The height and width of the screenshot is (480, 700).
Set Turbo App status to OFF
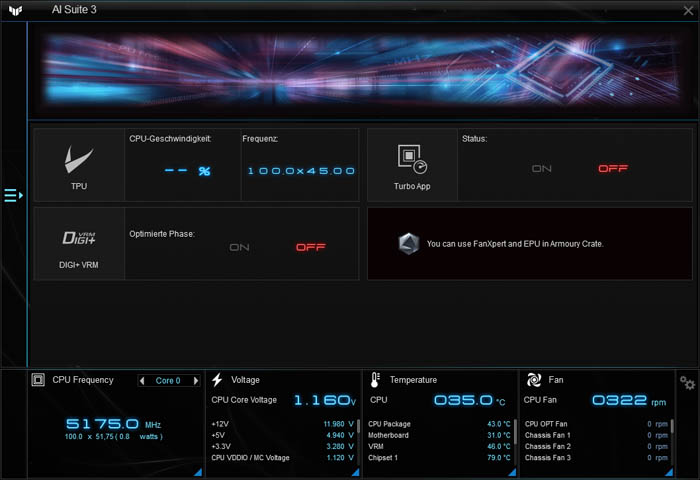612,169
